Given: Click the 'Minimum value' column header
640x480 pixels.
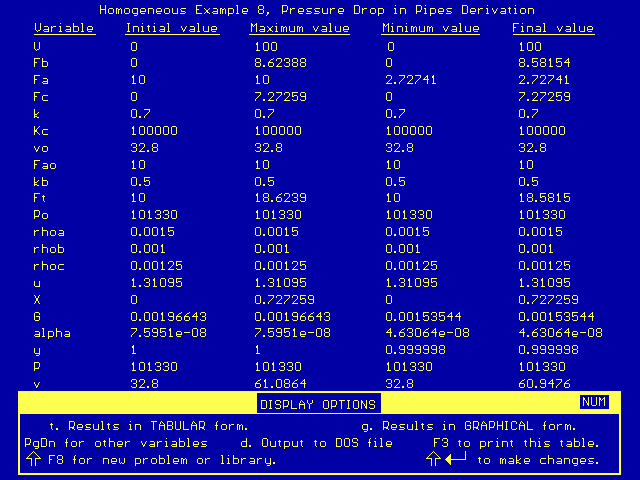Looking at the screenshot, I should click(x=430, y=28).
